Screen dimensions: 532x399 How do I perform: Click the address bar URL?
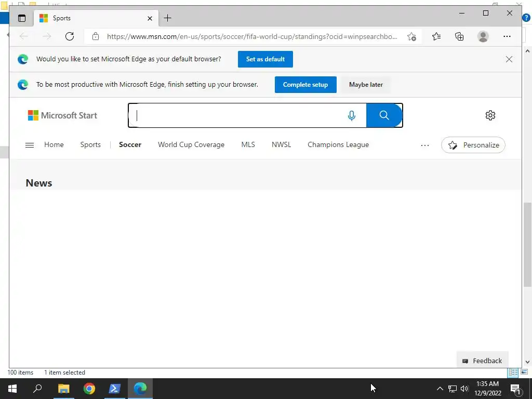point(252,37)
